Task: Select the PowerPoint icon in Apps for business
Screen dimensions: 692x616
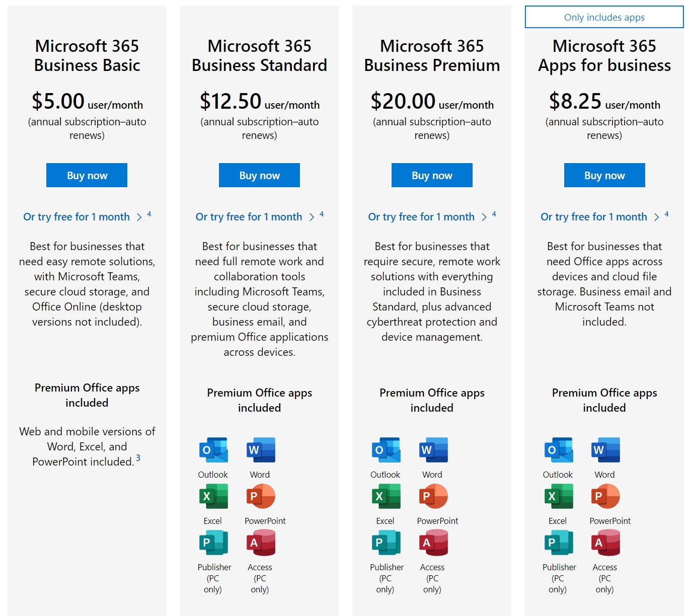Action: click(x=605, y=496)
